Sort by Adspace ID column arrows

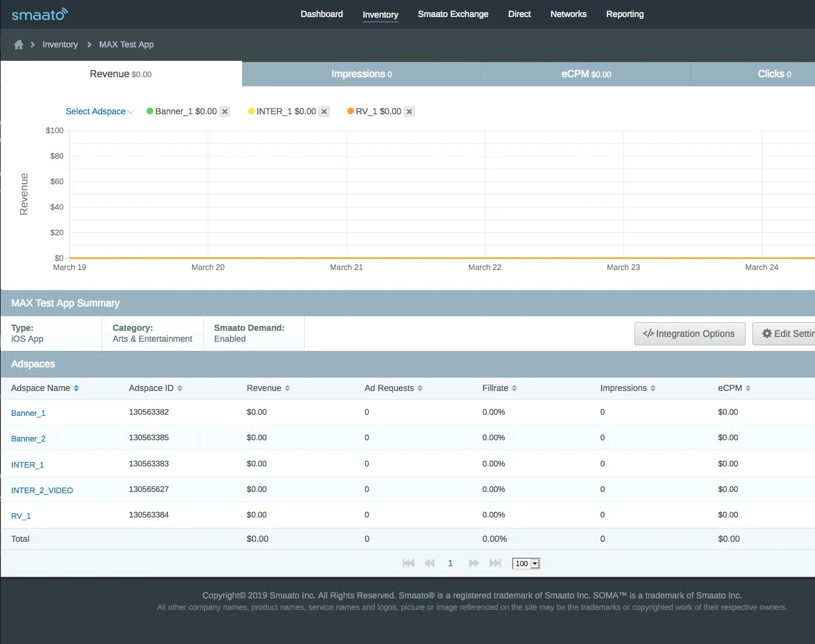click(x=179, y=388)
